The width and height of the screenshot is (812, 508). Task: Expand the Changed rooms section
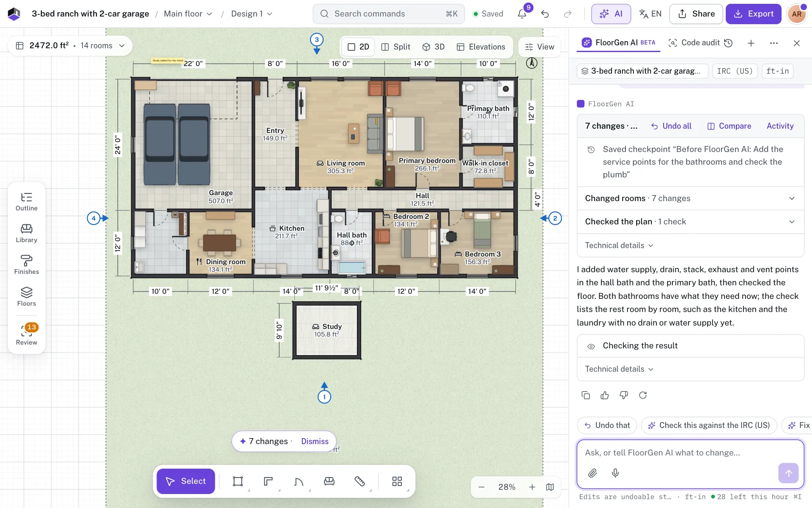[x=690, y=199]
